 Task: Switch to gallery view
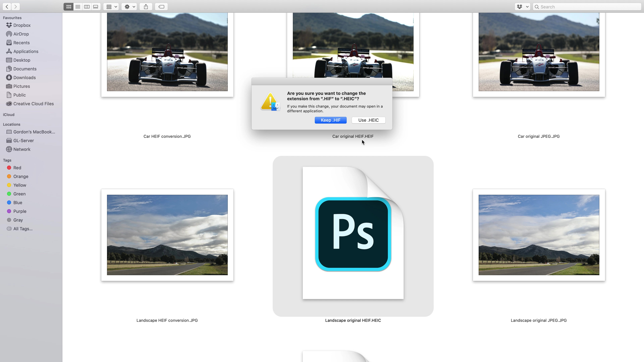point(96,7)
